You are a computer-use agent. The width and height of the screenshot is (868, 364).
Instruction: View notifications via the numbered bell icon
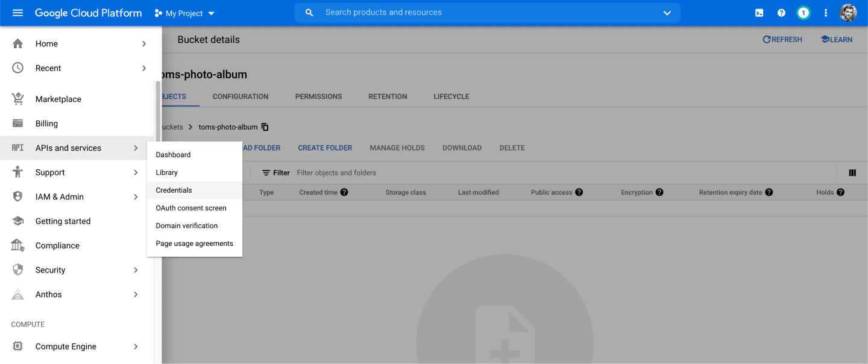coord(803,13)
